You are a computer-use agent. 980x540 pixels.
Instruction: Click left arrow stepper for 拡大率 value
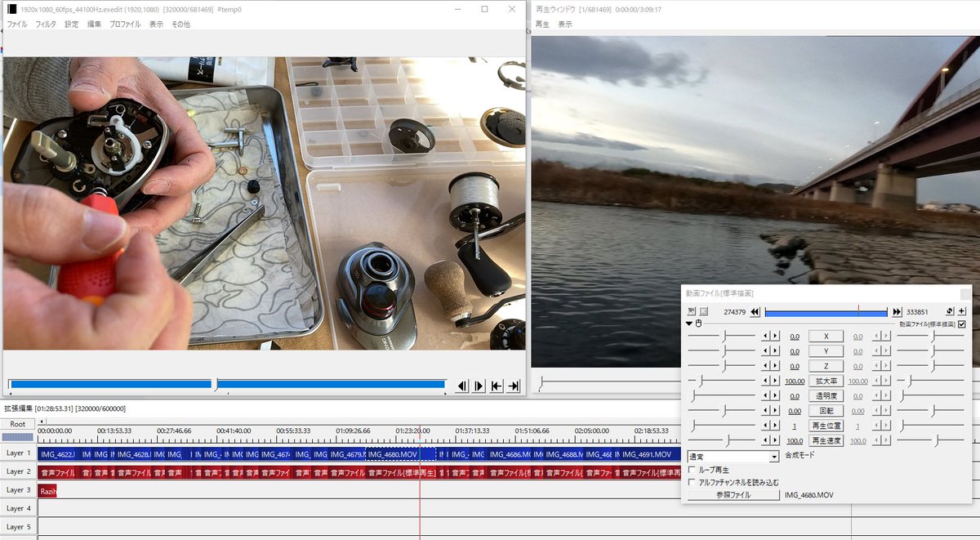(x=765, y=381)
